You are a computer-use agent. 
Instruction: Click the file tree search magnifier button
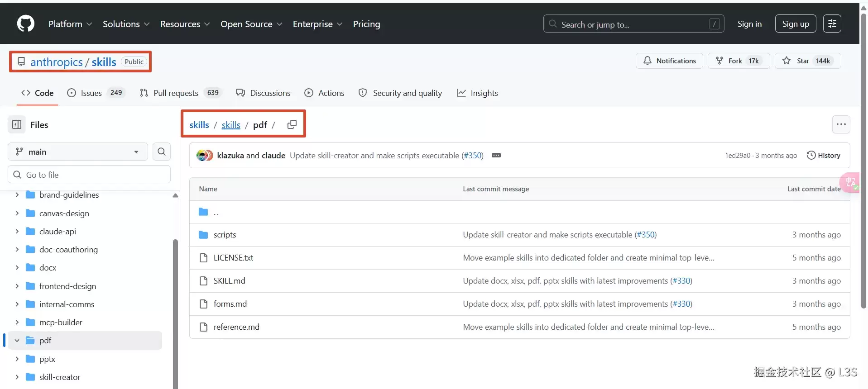162,152
